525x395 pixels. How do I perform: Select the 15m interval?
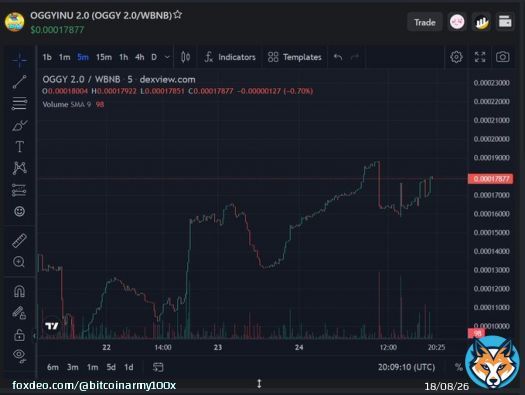point(104,57)
